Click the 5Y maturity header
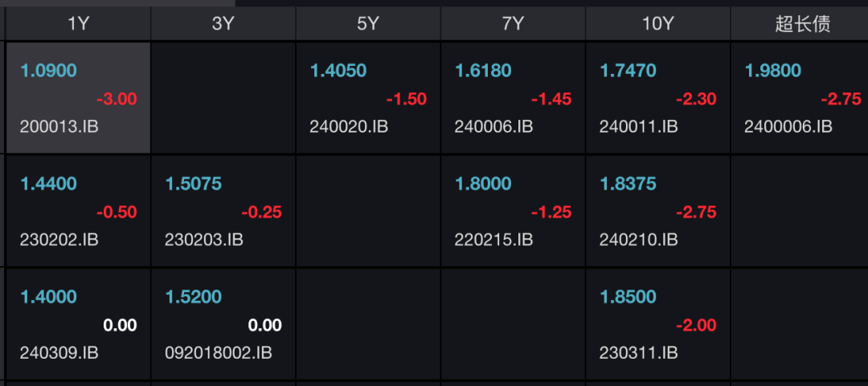The image size is (868, 386). pos(367,24)
